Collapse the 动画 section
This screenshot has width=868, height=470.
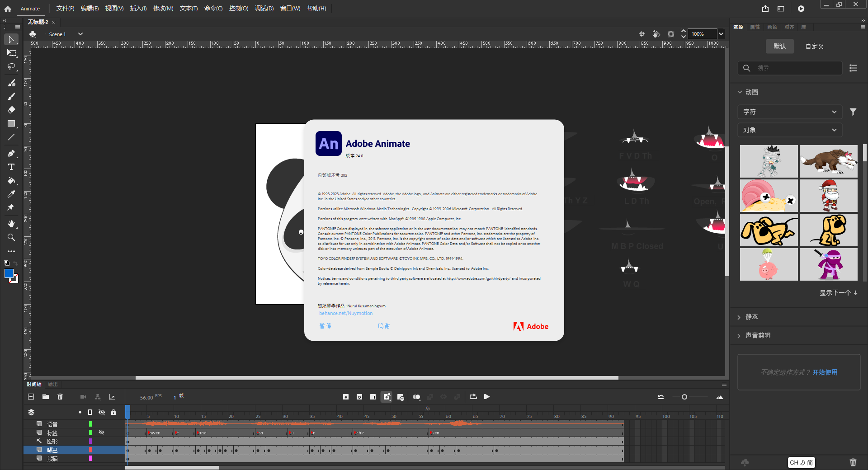point(740,92)
